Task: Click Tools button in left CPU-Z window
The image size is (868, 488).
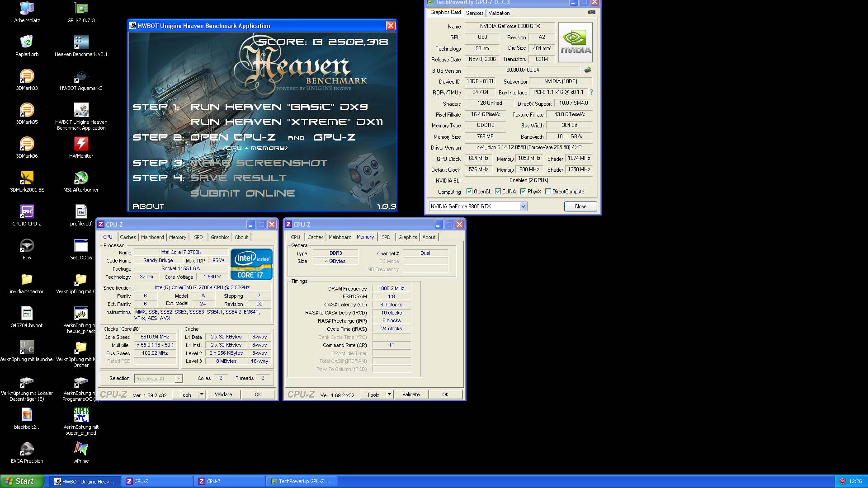Action: tap(185, 394)
